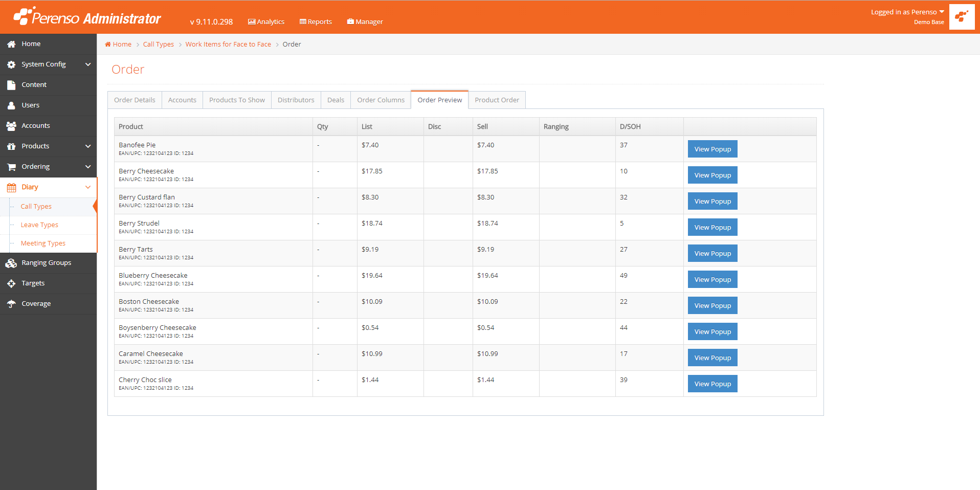980x490 pixels.
Task: Expand the Ordering menu chevron
Action: pos(88,167)
